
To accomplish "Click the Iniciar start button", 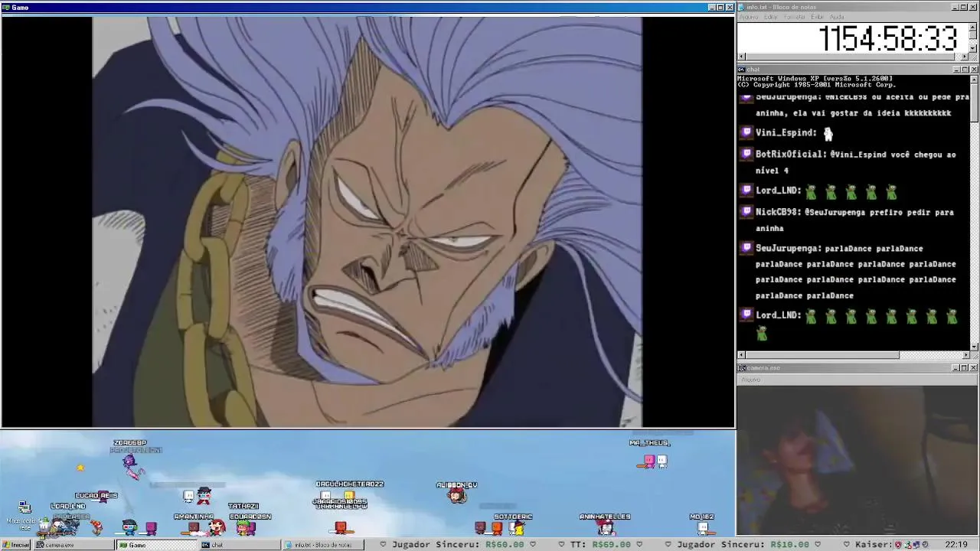I will (x=16, y=545).
